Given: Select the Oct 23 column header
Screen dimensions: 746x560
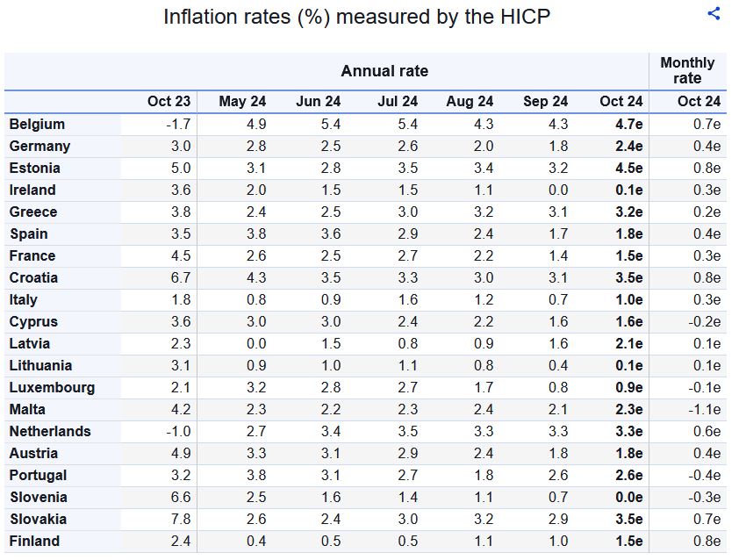Looking at the screenshot, I should 169,102.
